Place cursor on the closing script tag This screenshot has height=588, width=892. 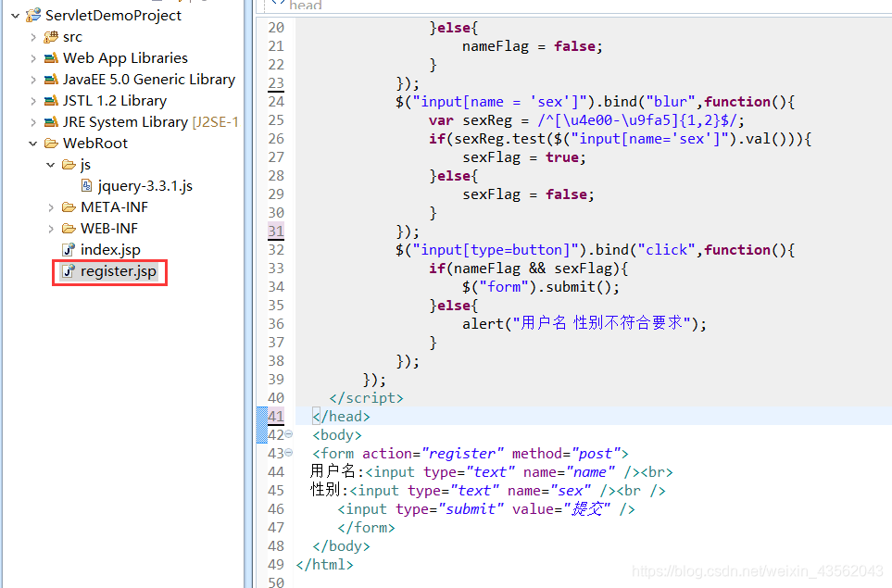[367, 397]
